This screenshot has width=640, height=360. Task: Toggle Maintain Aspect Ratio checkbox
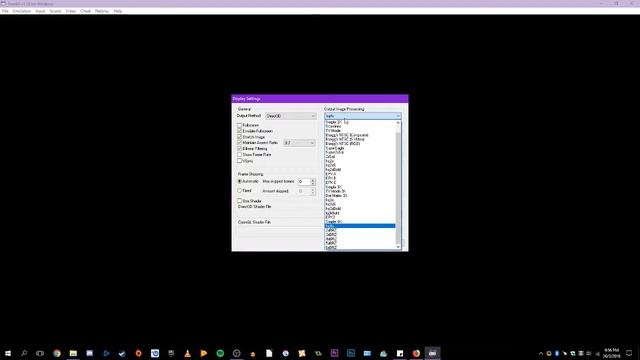[x=240, y=142]
